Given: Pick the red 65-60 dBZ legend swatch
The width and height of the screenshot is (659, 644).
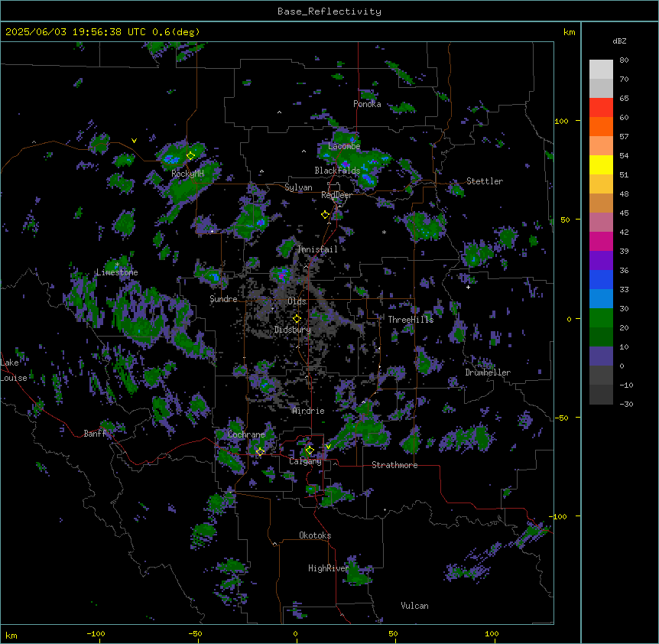Looking at the screenshot, I should click(601, 108).
